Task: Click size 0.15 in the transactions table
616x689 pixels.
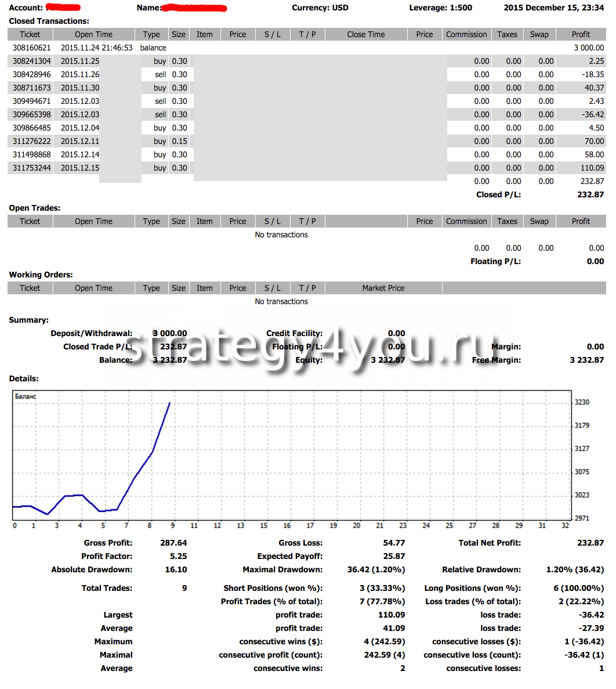Action: 179,141
